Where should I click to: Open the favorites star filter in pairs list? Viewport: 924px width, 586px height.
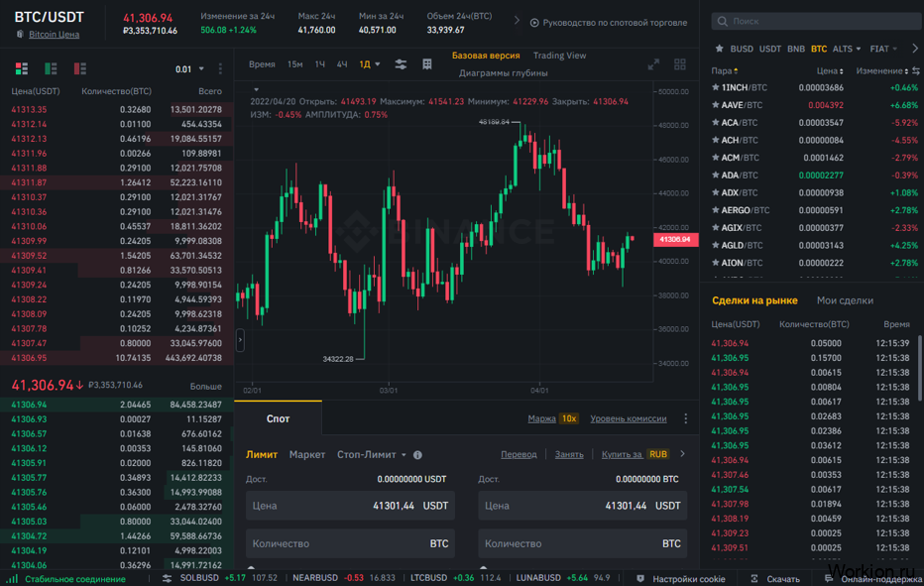point(718,49)
